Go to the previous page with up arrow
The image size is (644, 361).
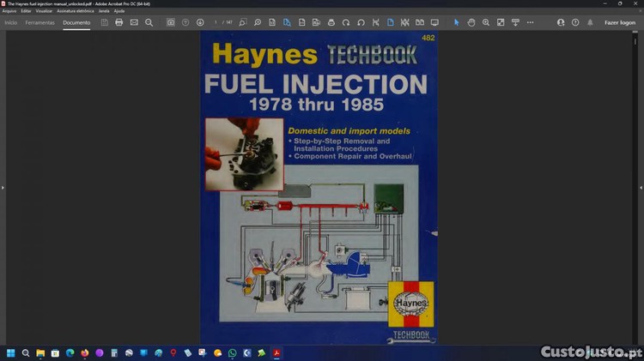point(185,22)
